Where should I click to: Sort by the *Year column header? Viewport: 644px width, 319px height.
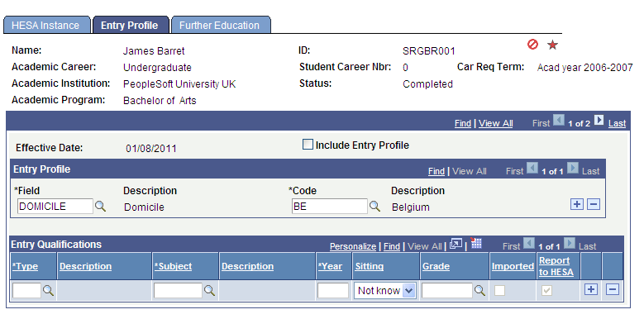(330, 266)
